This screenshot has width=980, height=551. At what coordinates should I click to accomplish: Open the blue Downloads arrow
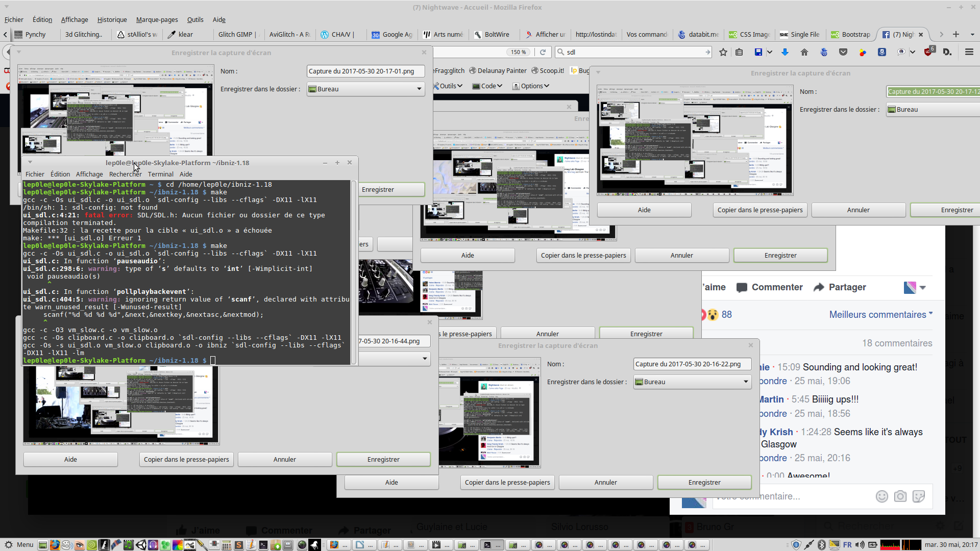[785, 52]
